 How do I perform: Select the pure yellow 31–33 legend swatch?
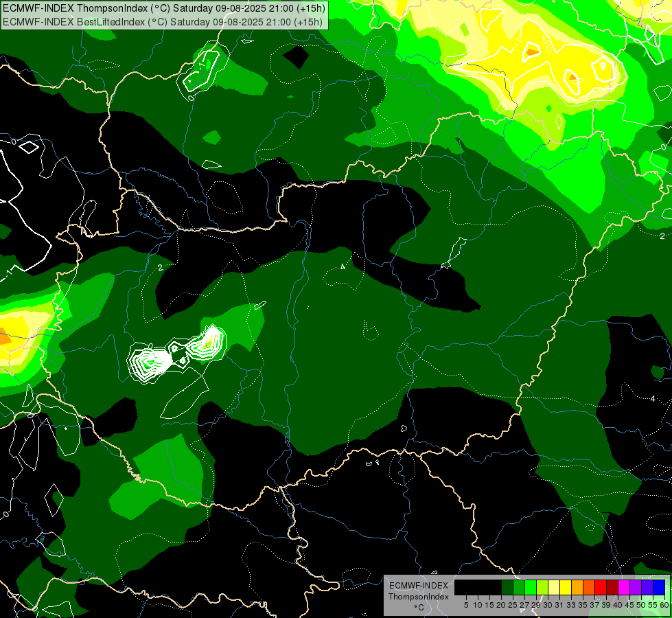(x=566, y=587)
